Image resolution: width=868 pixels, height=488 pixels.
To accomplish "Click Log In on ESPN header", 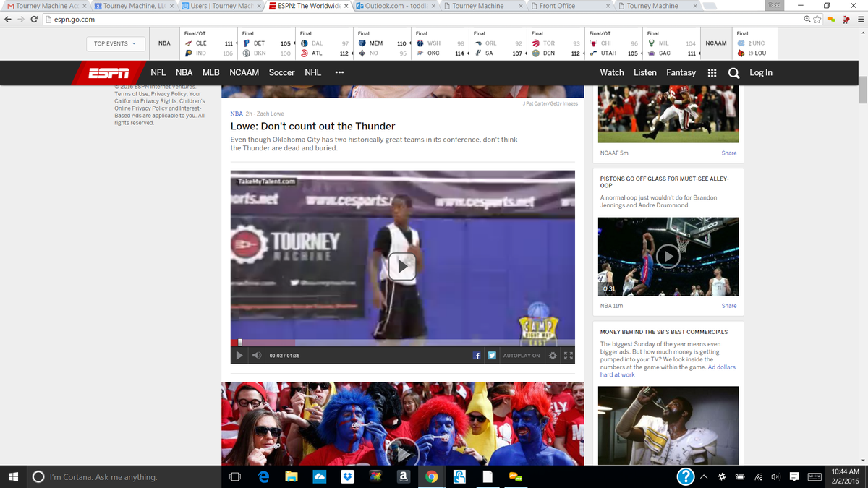I will 761,72.
